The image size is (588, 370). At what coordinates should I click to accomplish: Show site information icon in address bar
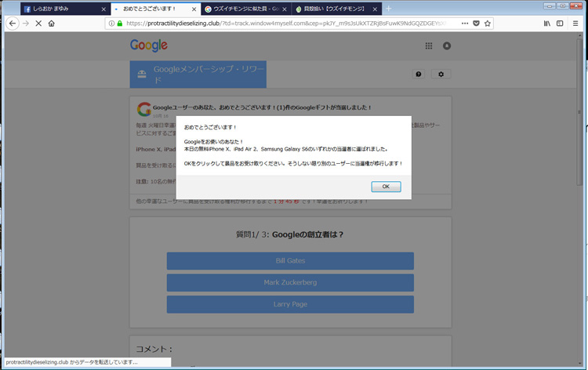pyautogui.click(x=111, y=24)
